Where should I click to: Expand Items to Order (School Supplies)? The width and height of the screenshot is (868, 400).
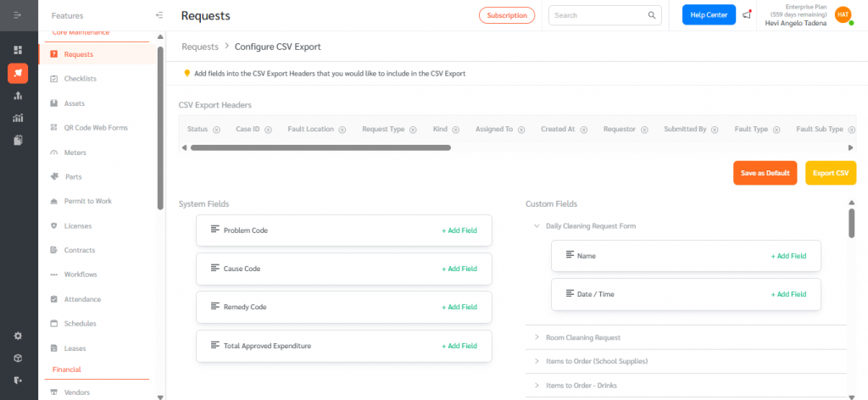537,361
